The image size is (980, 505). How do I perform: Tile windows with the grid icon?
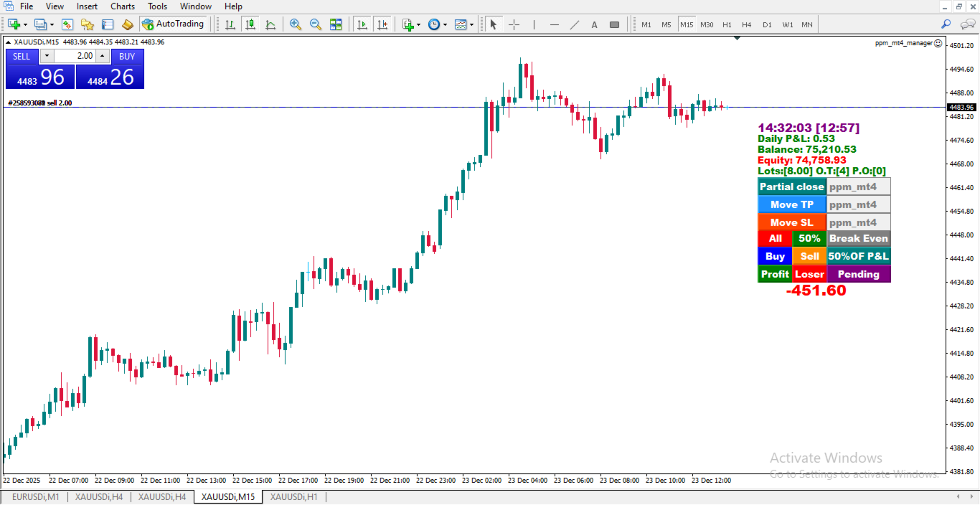point(336,24)
